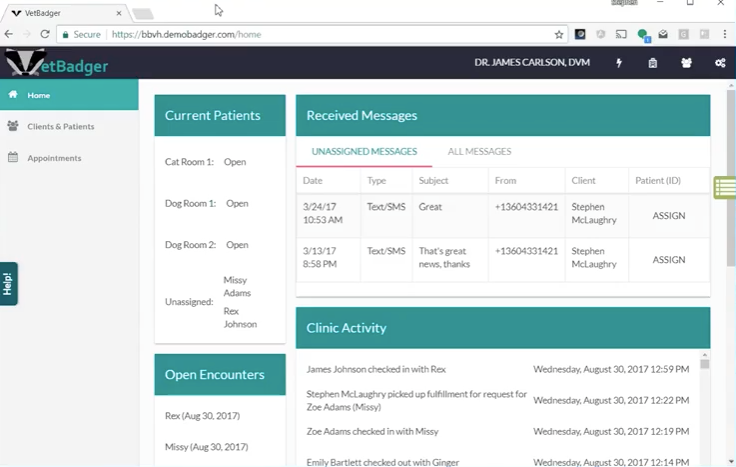
Task: Click the Home house icon in sidebar
Action: click(x=13, y=94)
